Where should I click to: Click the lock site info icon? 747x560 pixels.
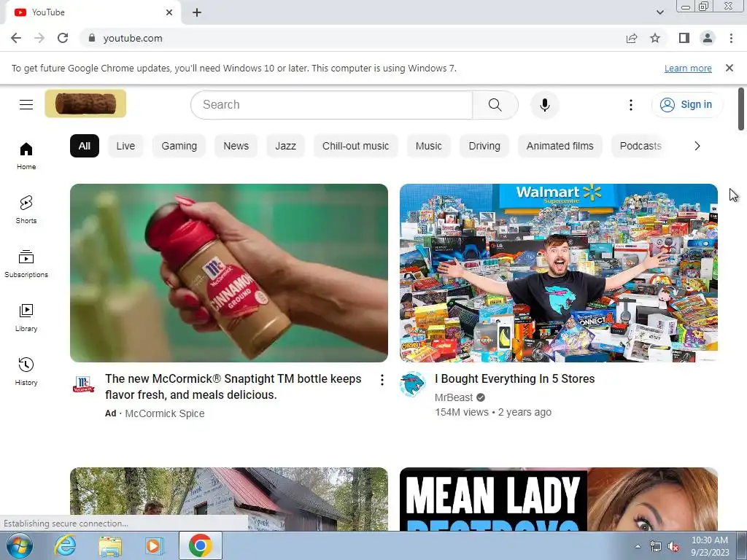coord(92,38)
